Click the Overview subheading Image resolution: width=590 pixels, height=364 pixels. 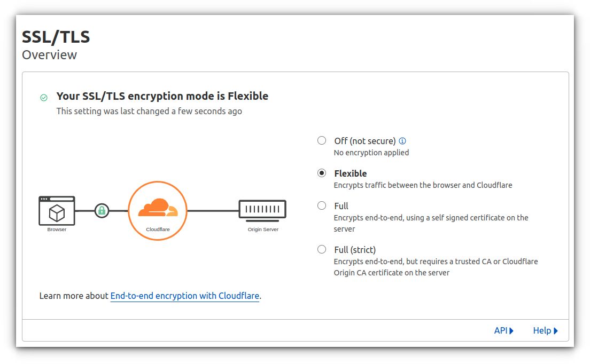(50, 54)
